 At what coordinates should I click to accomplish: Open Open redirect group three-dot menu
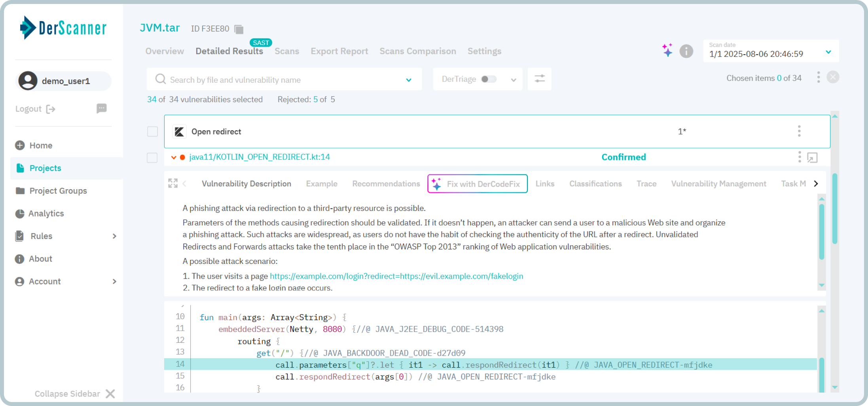[x=799, y=131]
